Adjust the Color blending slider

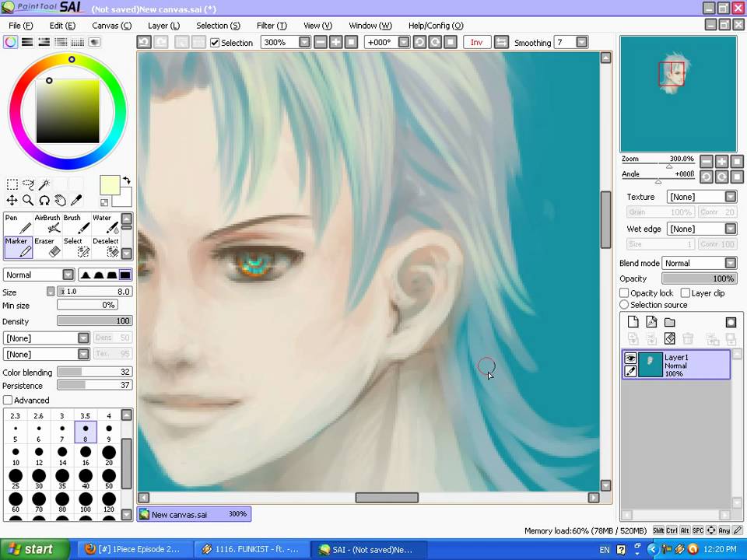coord(94,372)
